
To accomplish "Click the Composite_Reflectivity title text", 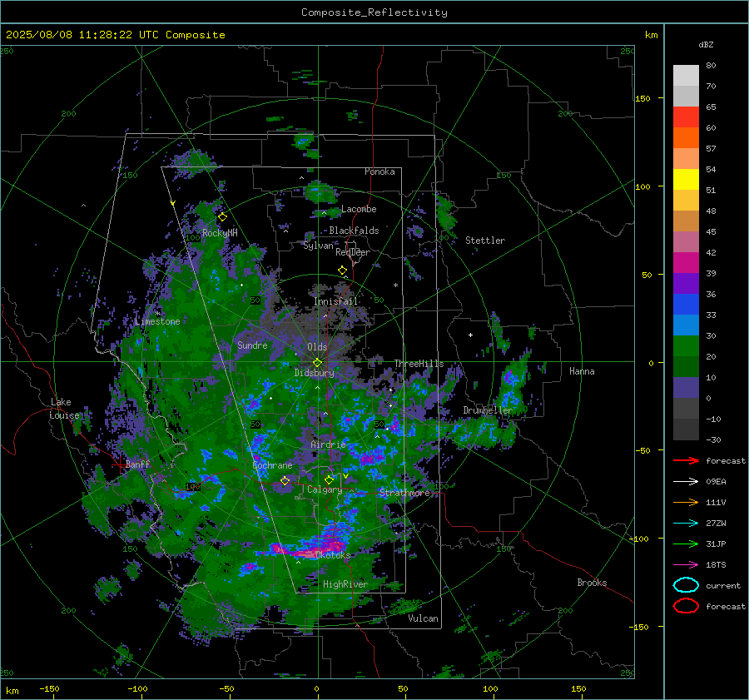I will pos(374,12).
